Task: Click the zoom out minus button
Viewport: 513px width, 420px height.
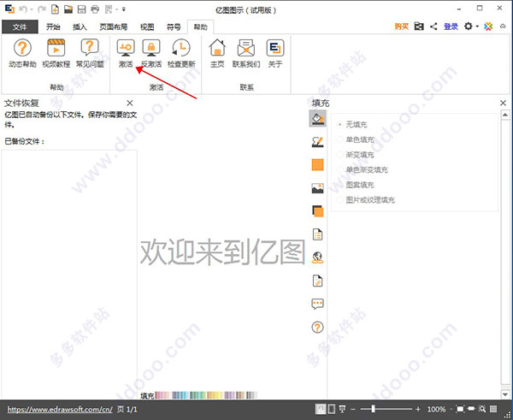Action: click(353, 409)
